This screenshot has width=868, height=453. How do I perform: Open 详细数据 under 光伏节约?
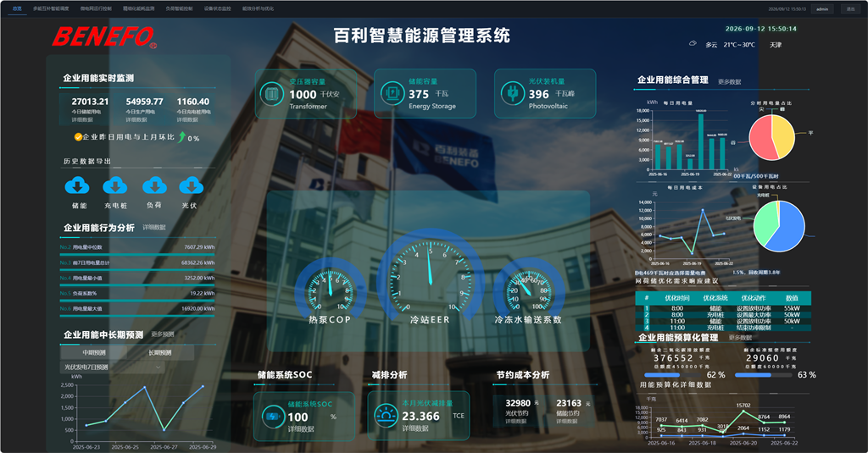click(x=516, y=422)
